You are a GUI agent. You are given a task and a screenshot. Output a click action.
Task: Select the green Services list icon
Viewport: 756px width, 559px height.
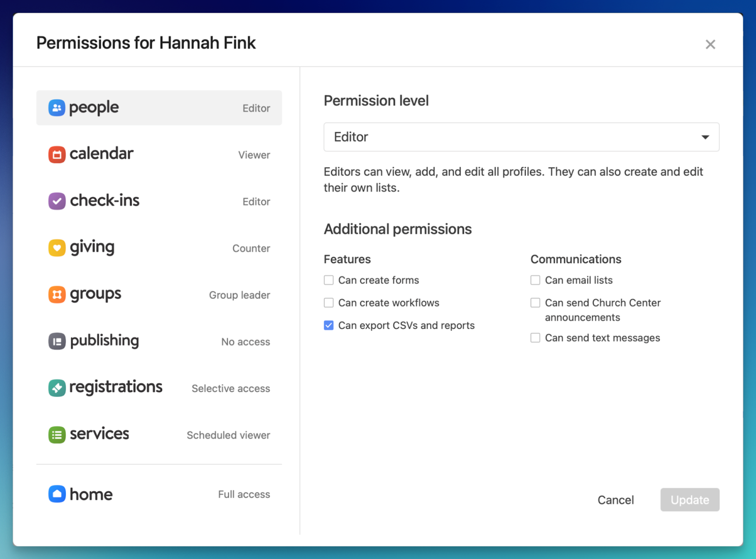(57, 435)
